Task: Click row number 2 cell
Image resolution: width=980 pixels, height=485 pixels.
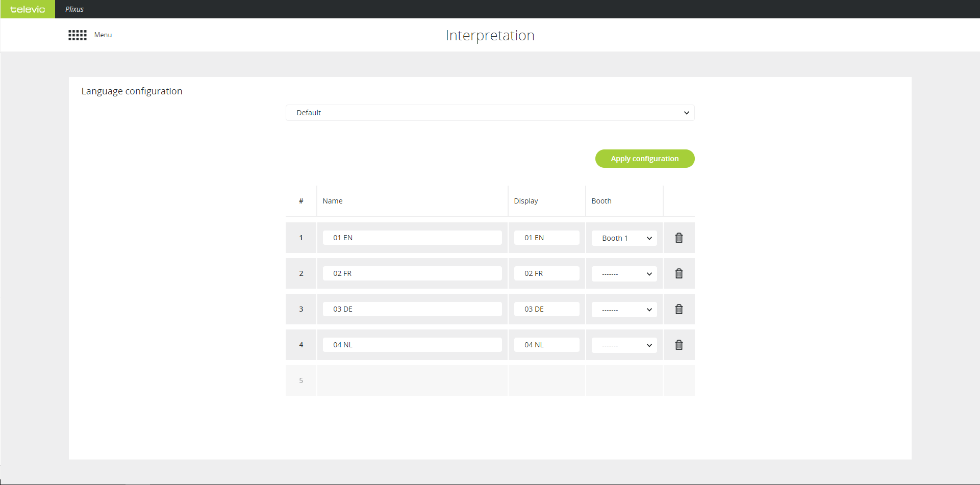Action: click(301, 273)
